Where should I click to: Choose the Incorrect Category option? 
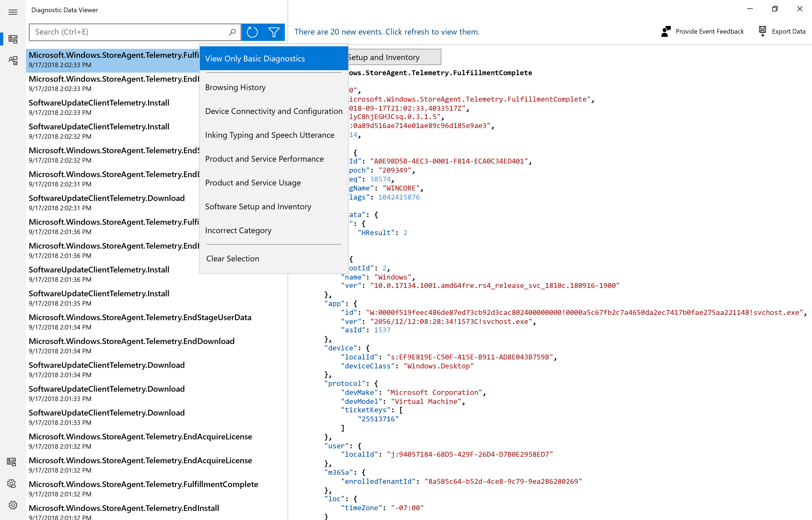pyautogui.click(x=238, y=230)
